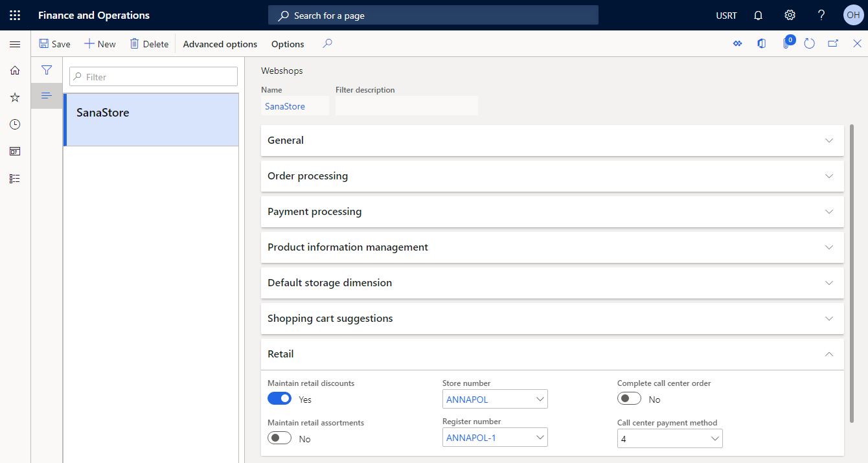Close the Webshops form

pyautogui.click(x=857, y=44)
